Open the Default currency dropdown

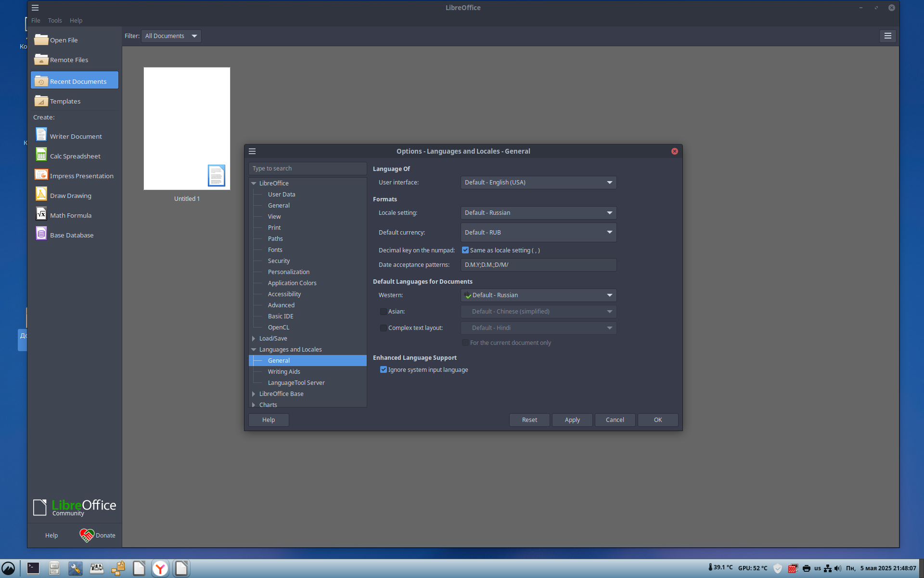[538, 233]
